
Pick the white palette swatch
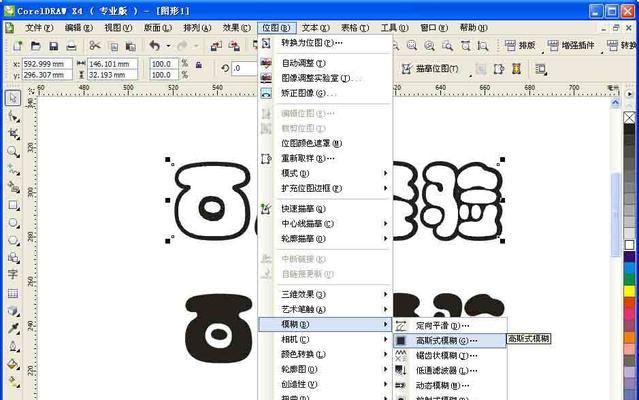tap(629, 245)
